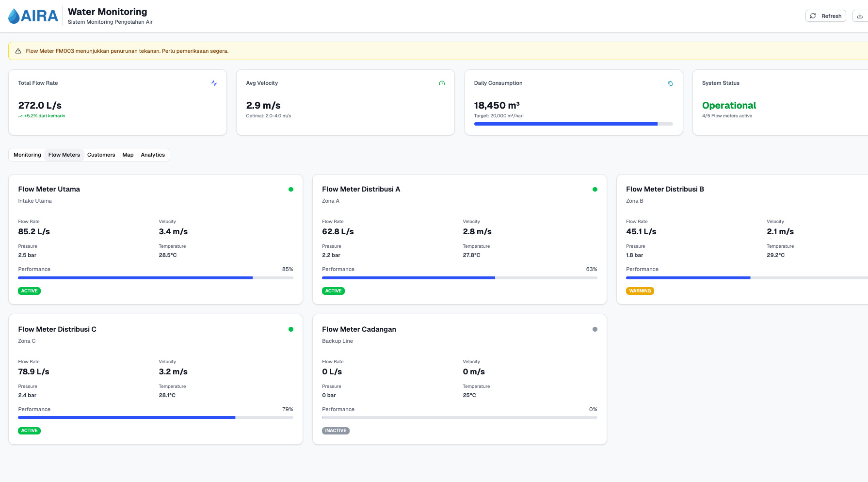This screenshot has height=482, width=868.
Task: Click the INACTIVE badge on Flow Meter Cadangan
Action: pos(336,431)
